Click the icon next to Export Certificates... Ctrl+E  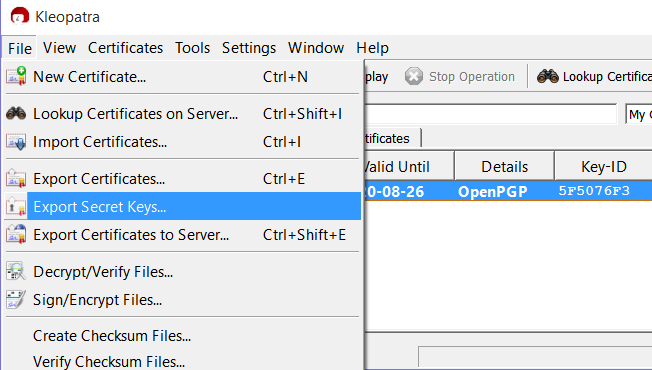tap(16, 179)
